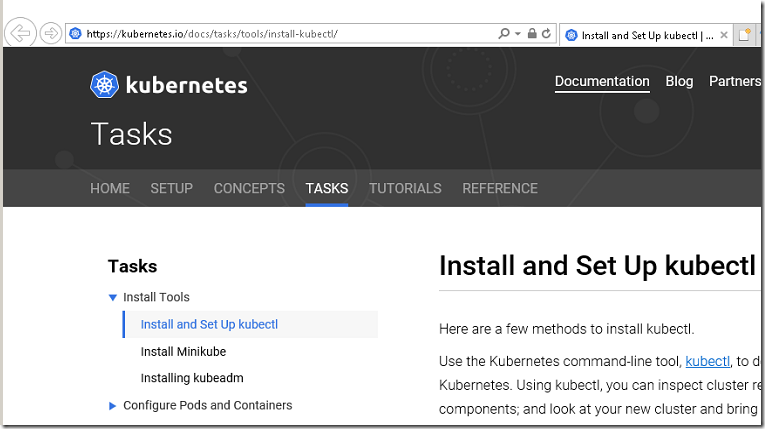Close the 'Install and Set Up kubectl' tab
Image resolution: width=765 pixels, height=429 pixels.
(724, 35)
